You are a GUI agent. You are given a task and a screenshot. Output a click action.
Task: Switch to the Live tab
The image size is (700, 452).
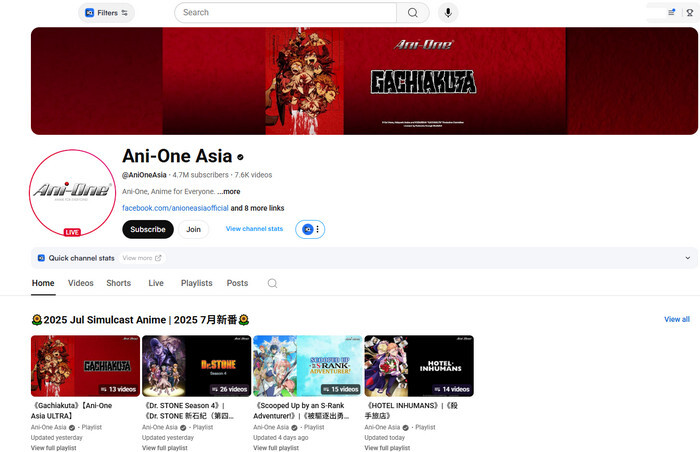click(x=156, y=283)
